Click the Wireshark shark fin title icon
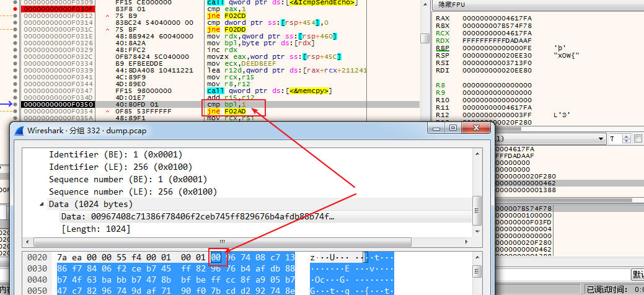Viewport: 644px width, 295px height. (19, 131)
